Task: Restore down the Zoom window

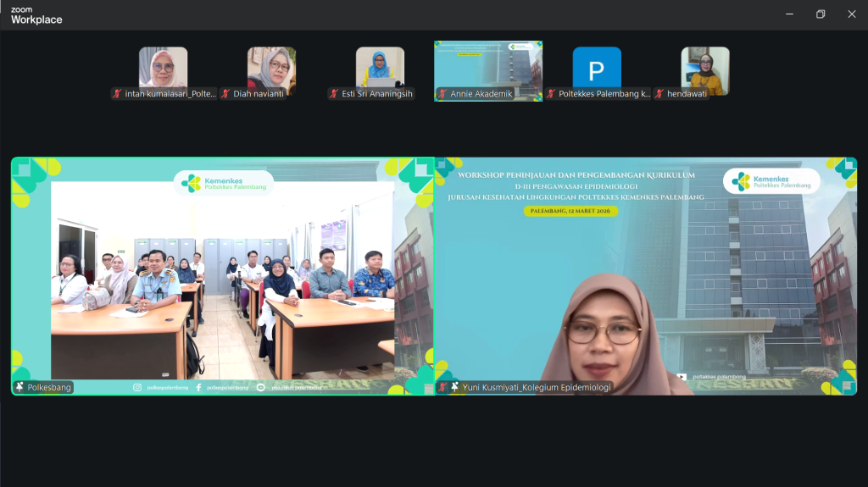Action: (820, 14)
